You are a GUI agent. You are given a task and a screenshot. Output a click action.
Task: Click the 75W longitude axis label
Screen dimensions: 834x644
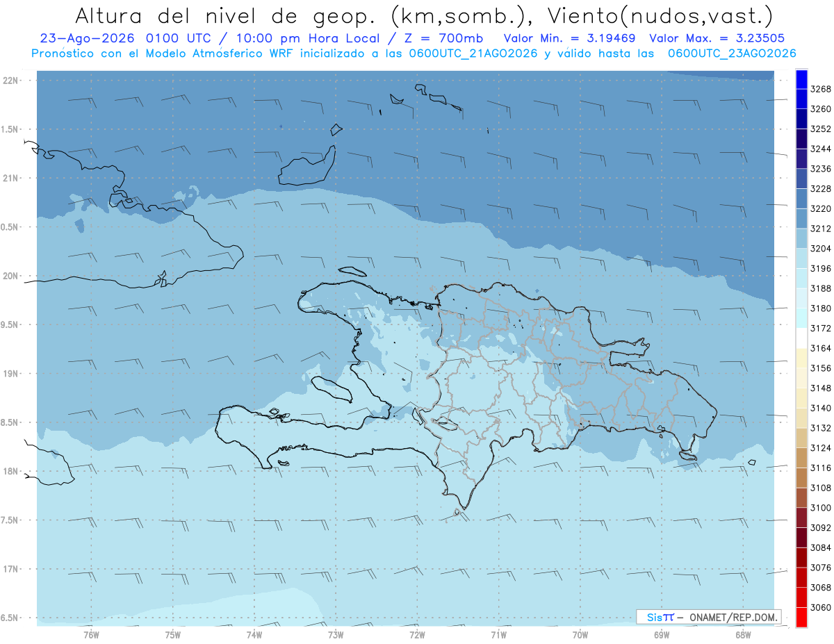172,635
